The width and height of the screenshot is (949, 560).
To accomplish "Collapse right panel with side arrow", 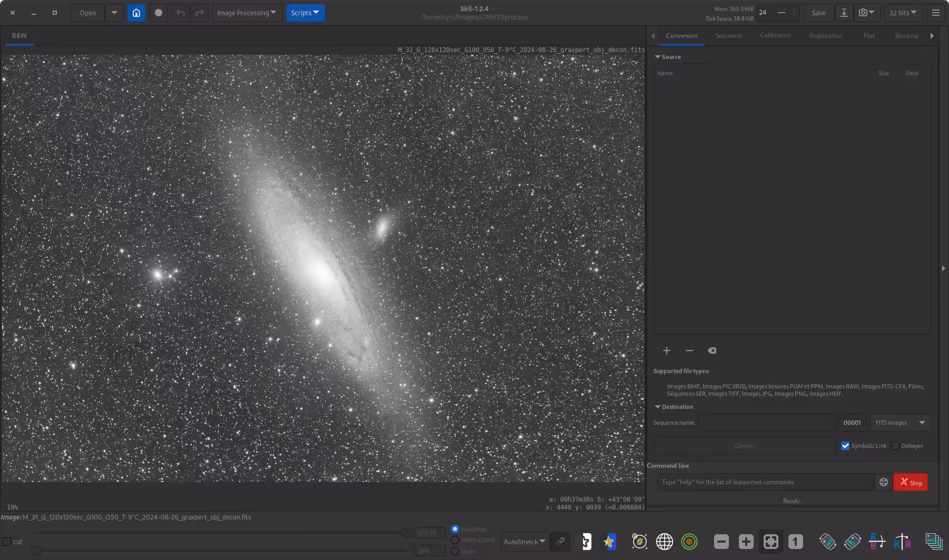I will point(943,268).
